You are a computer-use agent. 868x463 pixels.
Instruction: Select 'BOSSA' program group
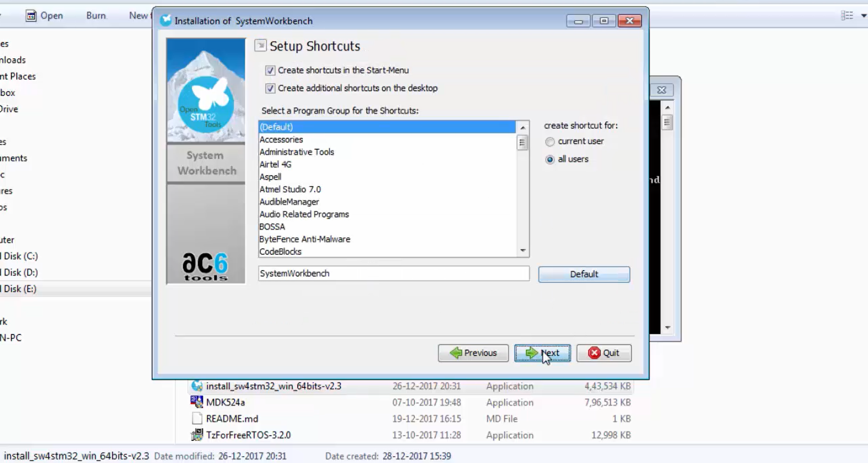pos(387,227)
